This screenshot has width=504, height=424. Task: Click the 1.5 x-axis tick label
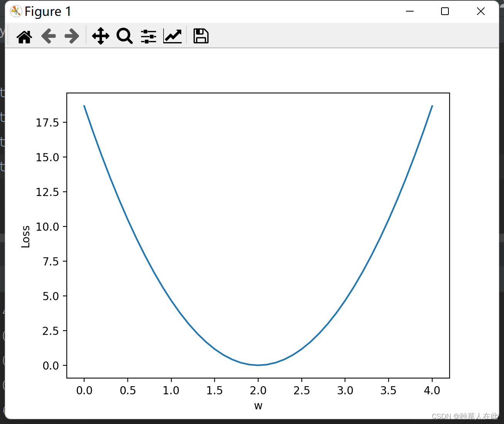tap(215, 390)
